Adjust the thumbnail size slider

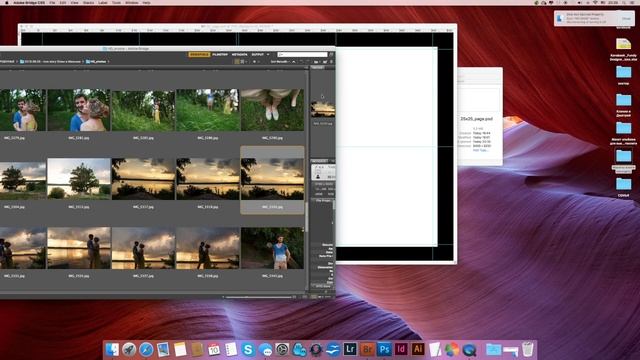coord(259,297)
